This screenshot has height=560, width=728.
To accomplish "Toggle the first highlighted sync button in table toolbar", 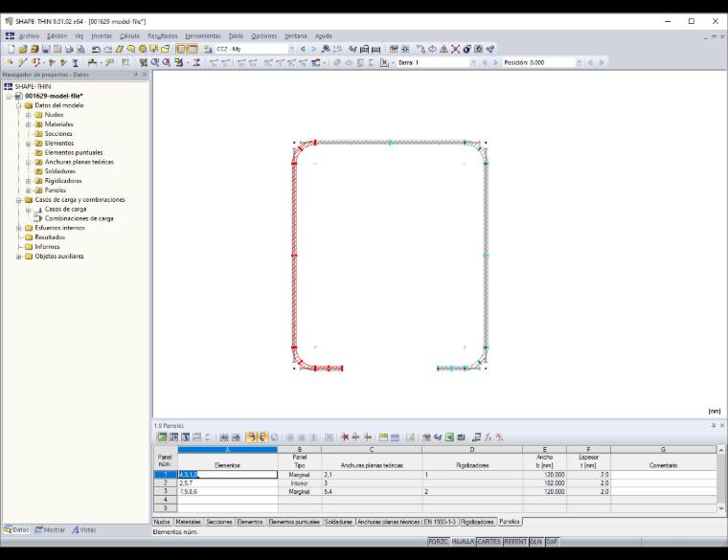I will click(251, 437).
